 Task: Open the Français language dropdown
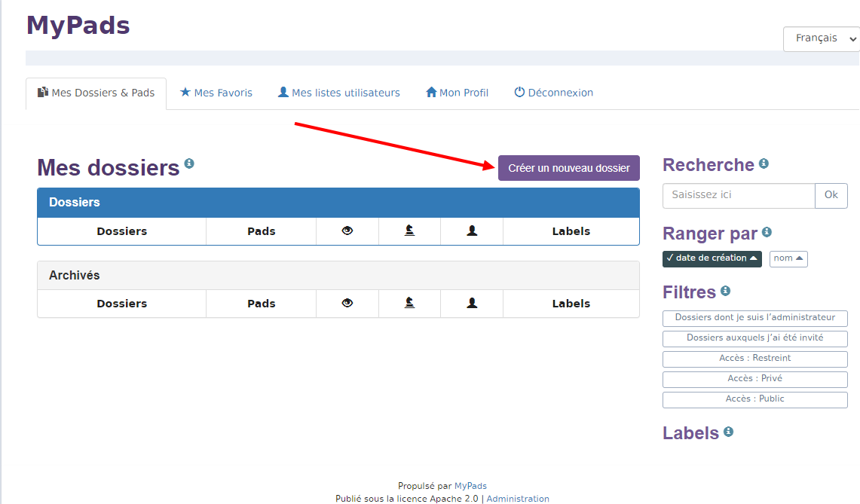[x=822, y=38]
